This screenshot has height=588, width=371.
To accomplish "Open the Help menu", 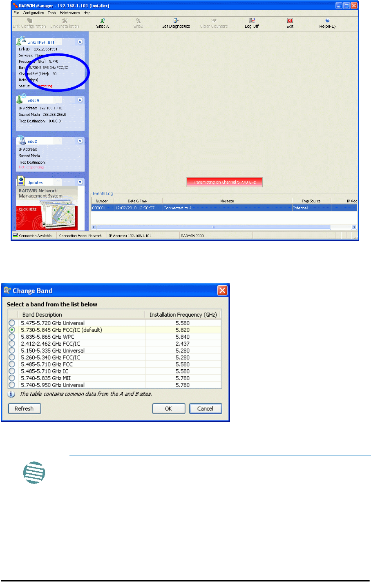I will 87,13.
